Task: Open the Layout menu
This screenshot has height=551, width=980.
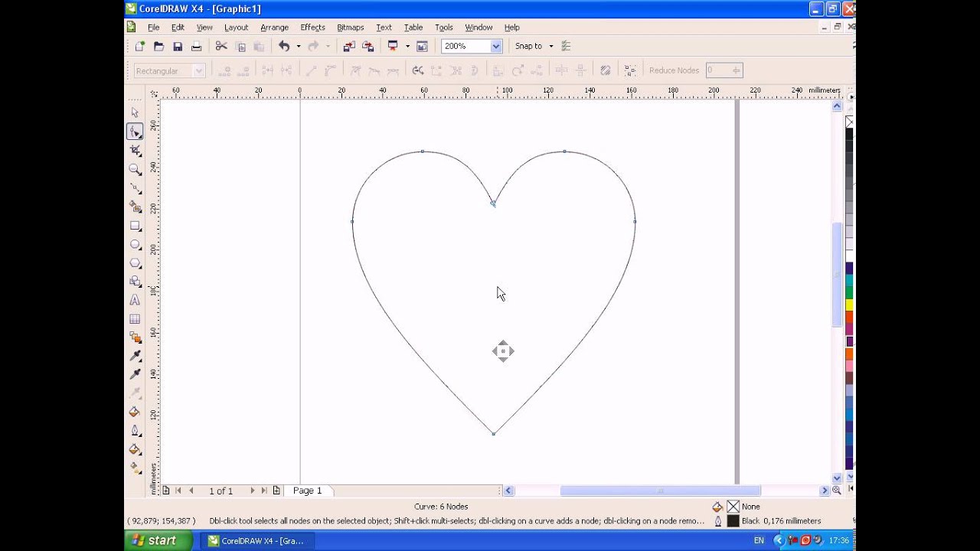Action: click(x=236, y=28)
